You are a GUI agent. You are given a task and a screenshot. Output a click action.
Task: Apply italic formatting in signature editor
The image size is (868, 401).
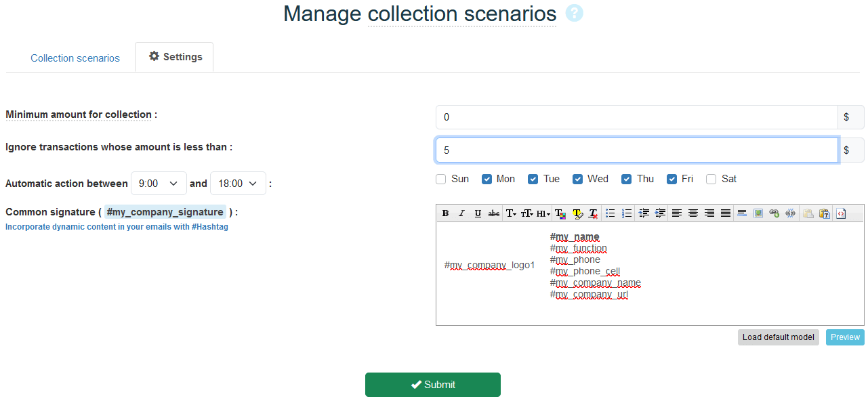[x=461, y=213]
